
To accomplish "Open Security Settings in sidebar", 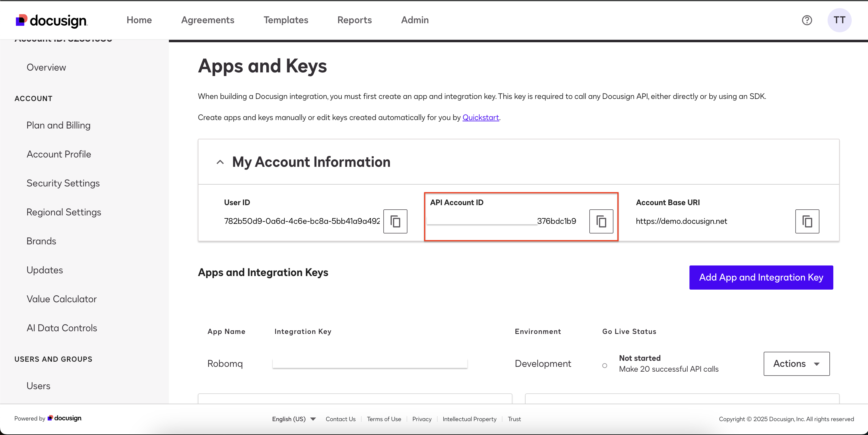I will pyautogui.click(x=63, y=183).
